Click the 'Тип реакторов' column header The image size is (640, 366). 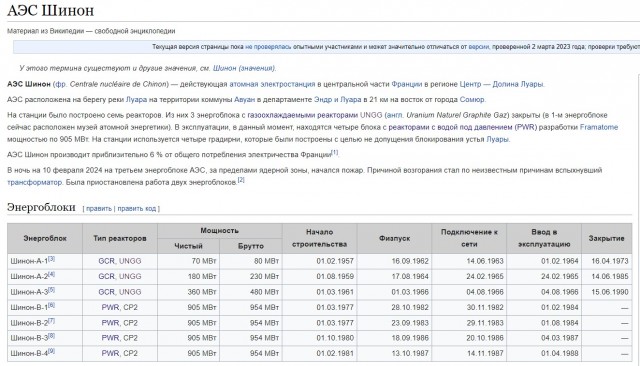coord(120,238)
